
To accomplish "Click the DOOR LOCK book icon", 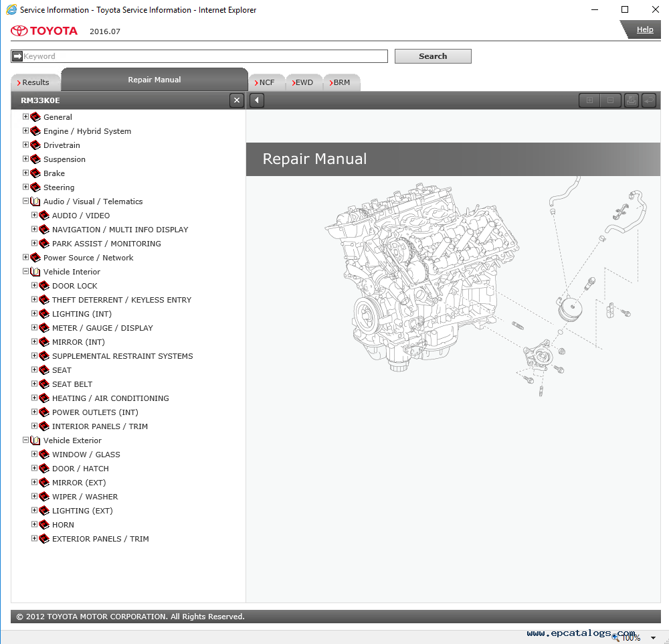I will coord(44,286).
